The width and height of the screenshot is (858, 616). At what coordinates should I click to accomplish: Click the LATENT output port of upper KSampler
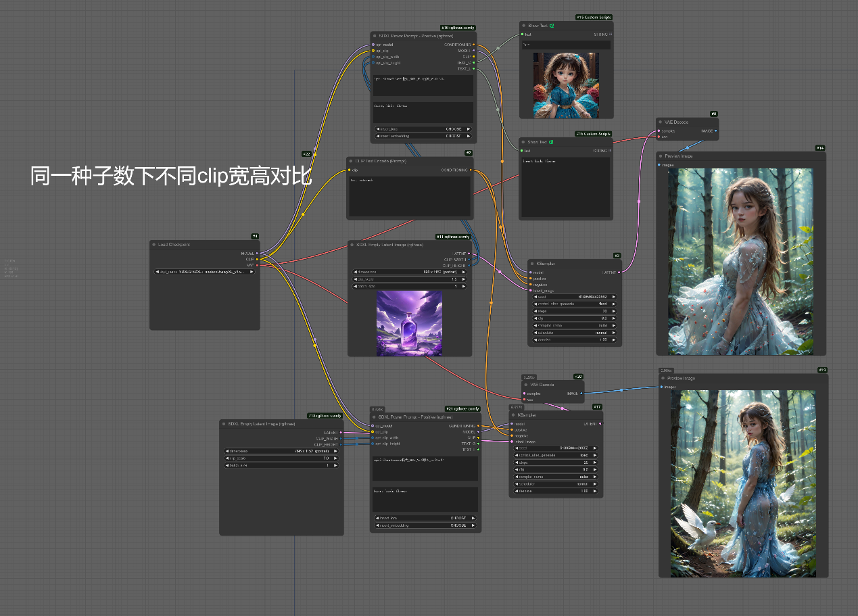pyautogui.click(x=619, y=272)
